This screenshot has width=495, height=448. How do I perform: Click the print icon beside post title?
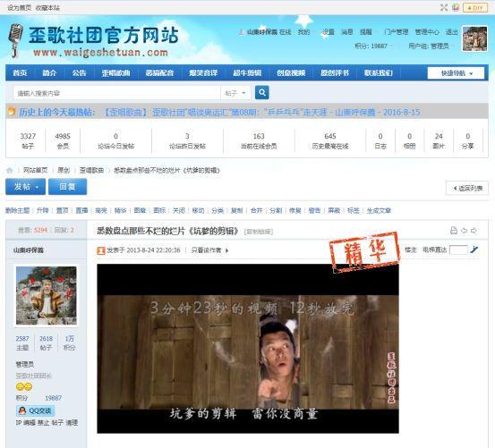(x=453, y=231)
